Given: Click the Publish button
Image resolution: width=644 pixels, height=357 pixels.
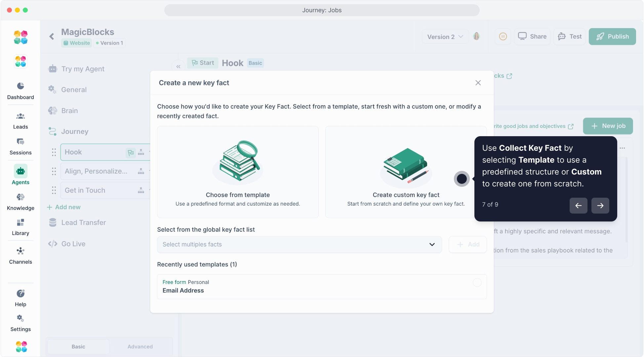Looking at the screenshot, I should coord(612,37).
